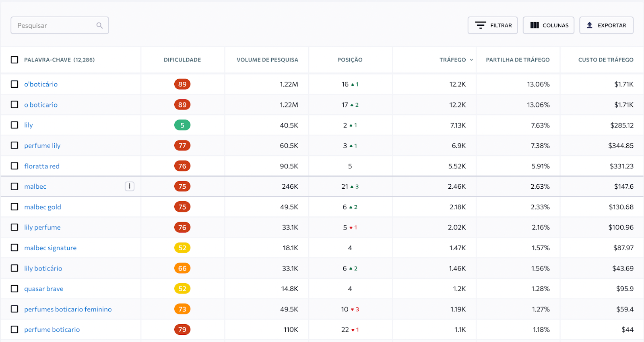Open the Filtrar filter button
Viewport: 644px width, 342px height.
[493, 25]
